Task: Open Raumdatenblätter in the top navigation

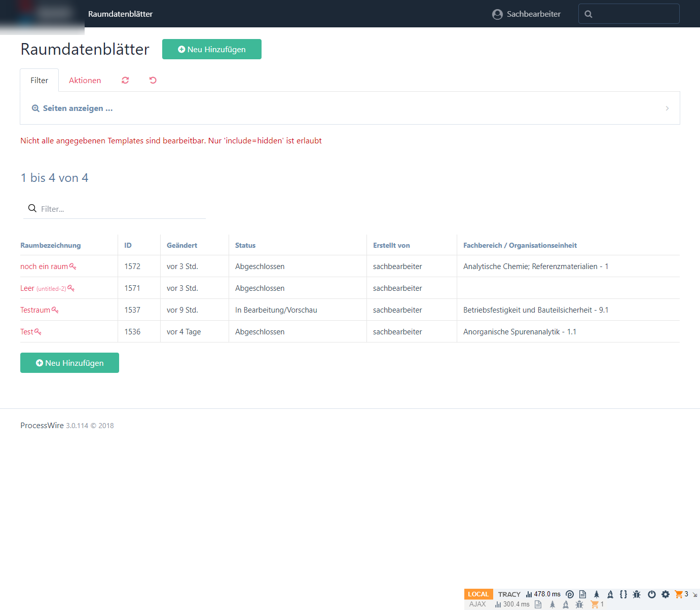Action: pyautogui.click(x=120, y=14)
